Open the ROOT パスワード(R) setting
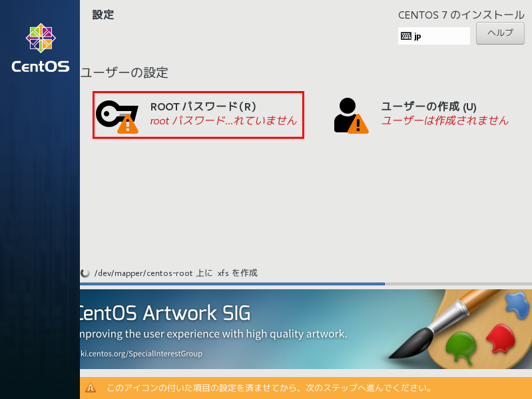The height and width of the screenshot is (399, 532). click(203, 107)
